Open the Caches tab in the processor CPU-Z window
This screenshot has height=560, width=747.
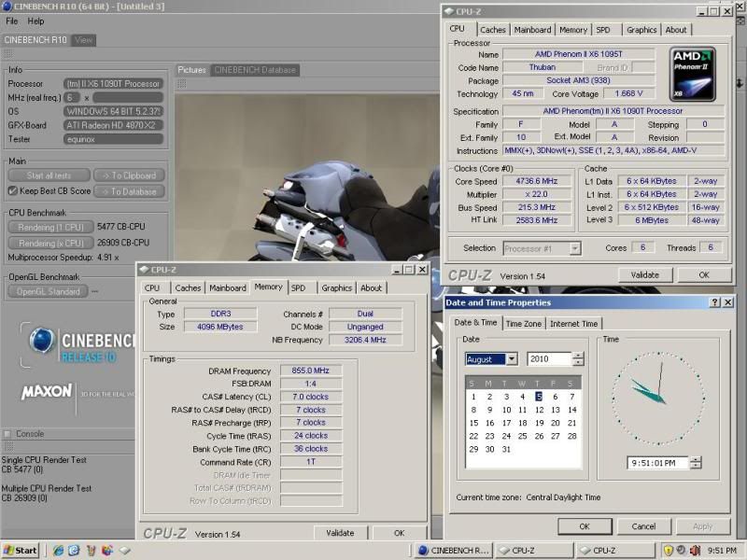pos(493,30)
